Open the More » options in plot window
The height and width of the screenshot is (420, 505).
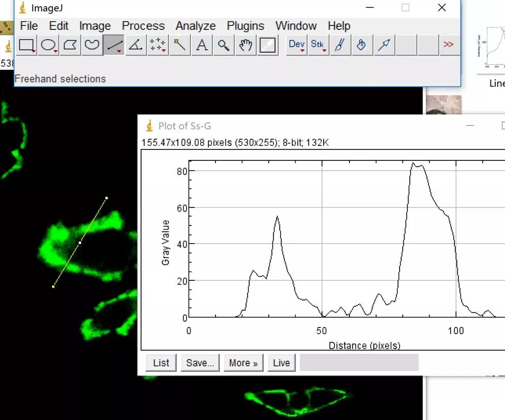point(243,363)
